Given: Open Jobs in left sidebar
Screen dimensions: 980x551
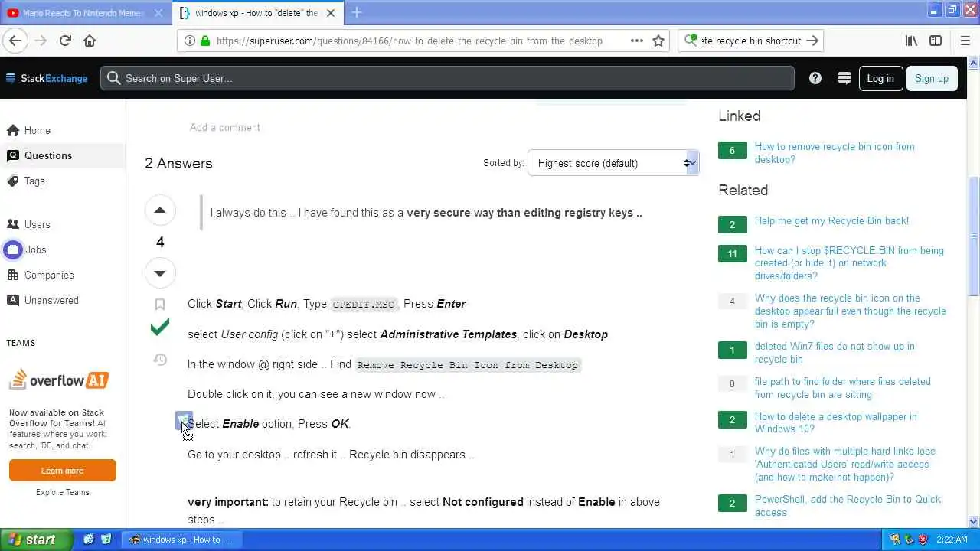Looking at the screenshot, I should coord(35,249).
